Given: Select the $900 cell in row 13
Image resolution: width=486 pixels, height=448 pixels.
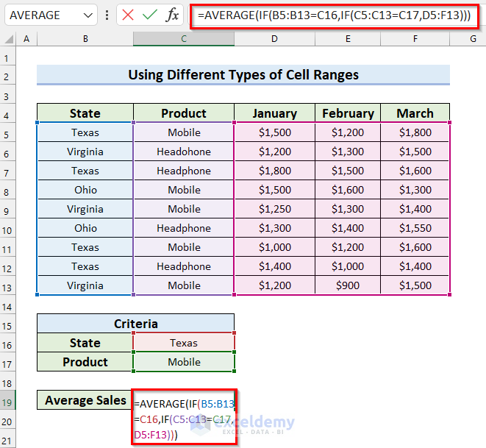Looking at the screenshot, I should click(348, 285).
